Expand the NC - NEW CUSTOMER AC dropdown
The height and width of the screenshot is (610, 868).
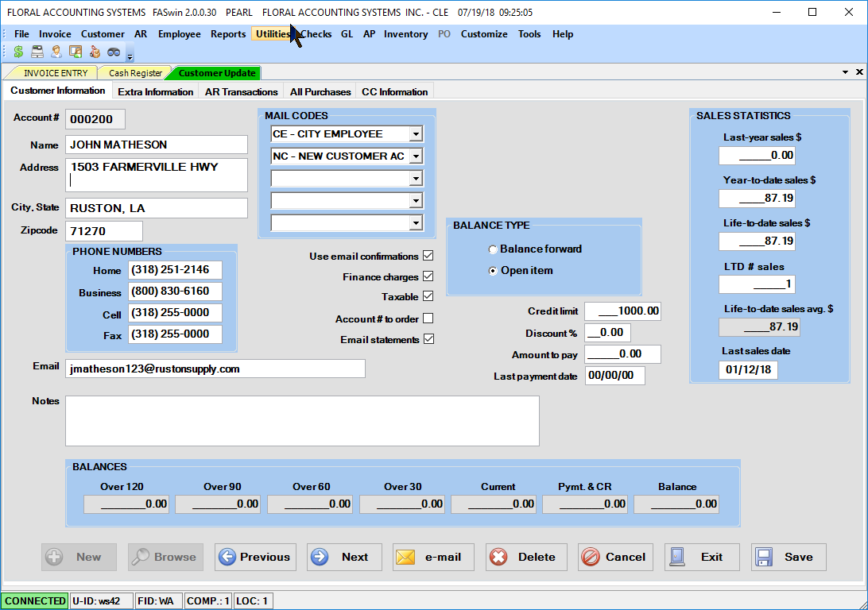pos(416,156)
